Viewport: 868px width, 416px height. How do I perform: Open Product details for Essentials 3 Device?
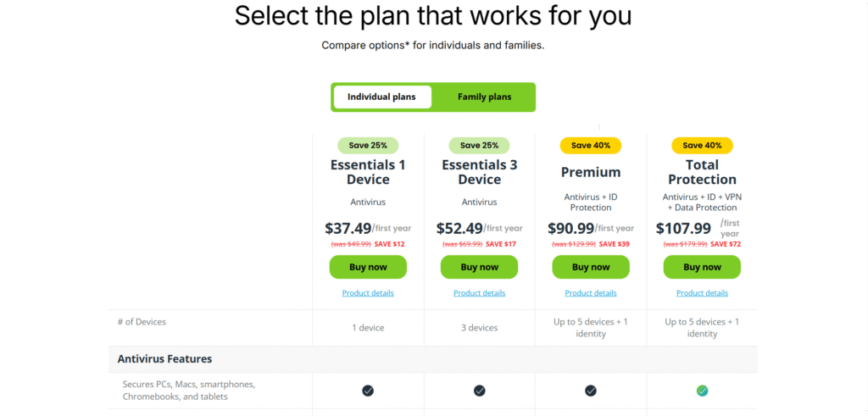pyautogui.click(x=480, y=293)
